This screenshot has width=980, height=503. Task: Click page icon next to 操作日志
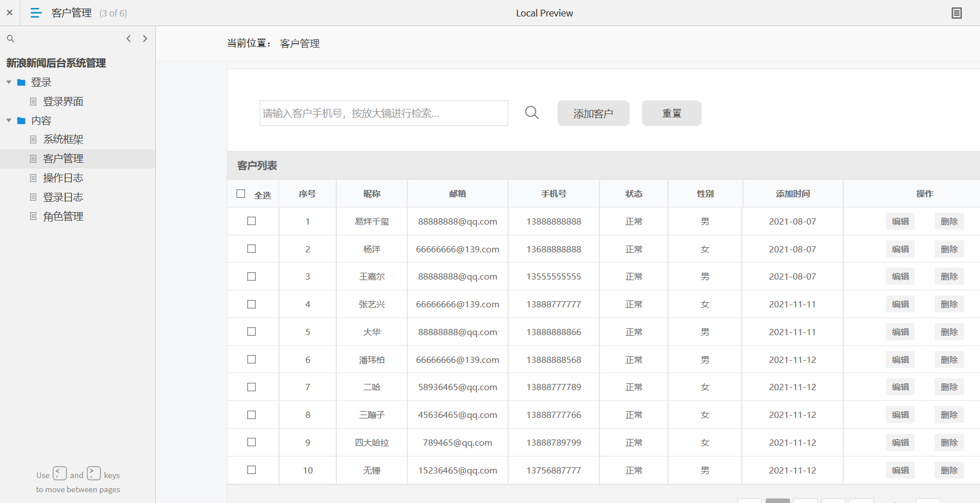[33, 178]
